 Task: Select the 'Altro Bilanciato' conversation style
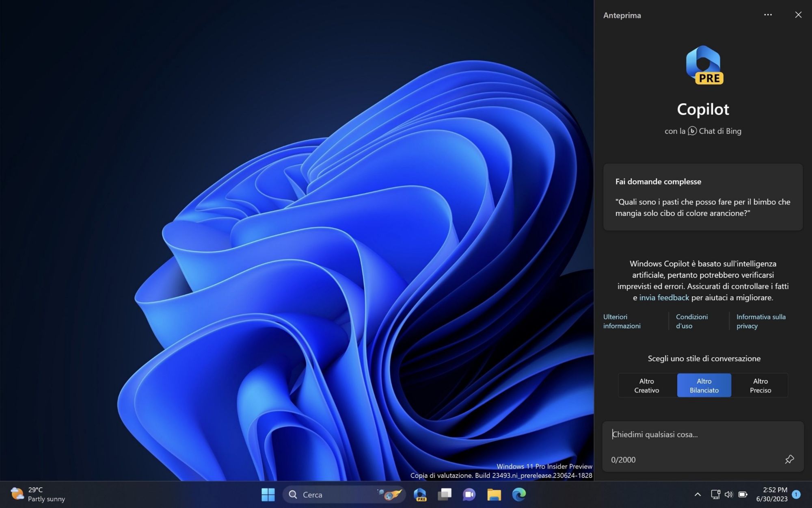tap(703, 385)
